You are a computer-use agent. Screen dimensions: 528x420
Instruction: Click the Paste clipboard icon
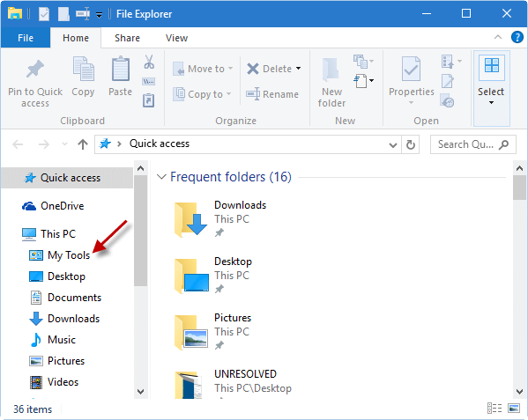point(120,69)
